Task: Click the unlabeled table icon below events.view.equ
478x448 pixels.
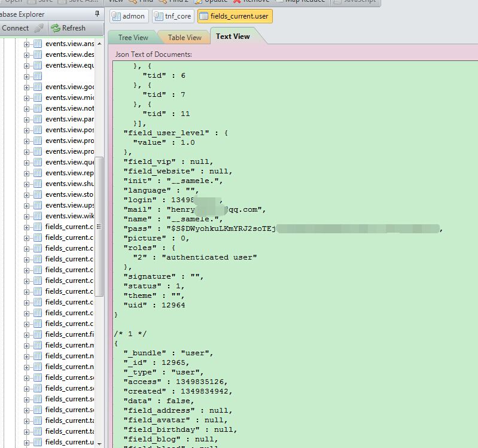Action: click(38, 76)
